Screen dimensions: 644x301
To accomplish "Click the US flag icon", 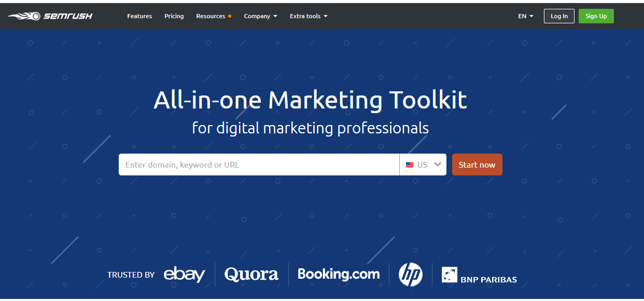I will pyautogui.click(x=410, y=165).
